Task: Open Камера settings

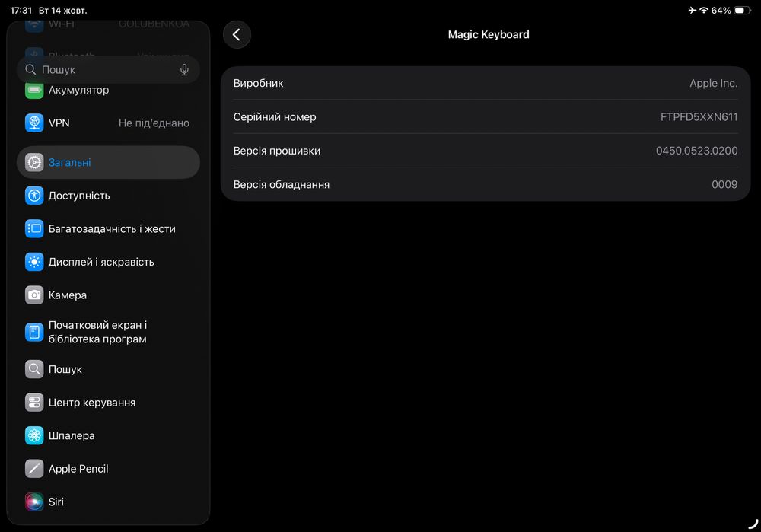Action: [108, 295]
